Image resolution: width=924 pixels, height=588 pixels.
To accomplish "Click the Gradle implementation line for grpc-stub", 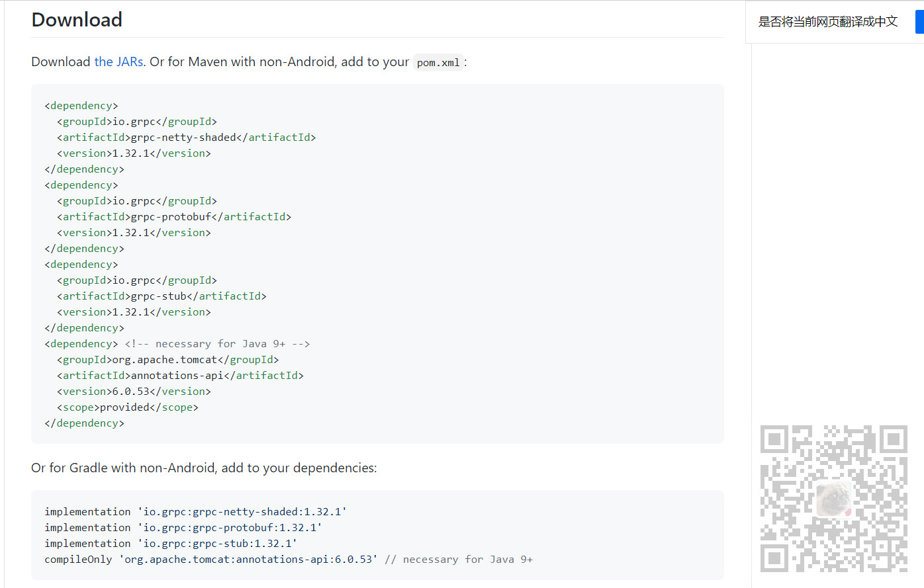I will [171, 544].
